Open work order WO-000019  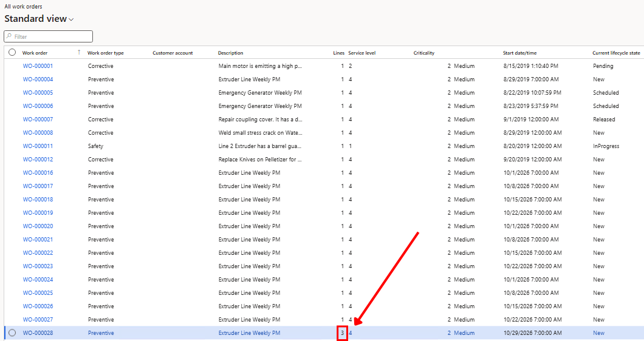pos(38,212)
